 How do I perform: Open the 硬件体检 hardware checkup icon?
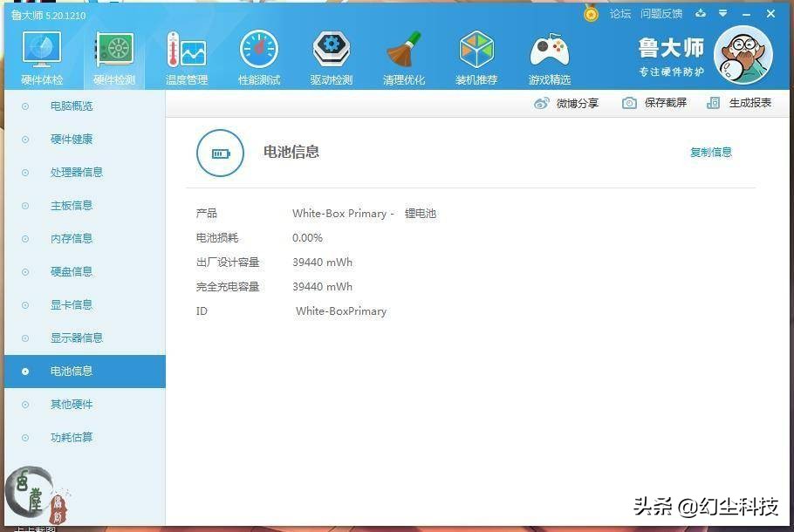pyautogui.click(x=41, y=55)
